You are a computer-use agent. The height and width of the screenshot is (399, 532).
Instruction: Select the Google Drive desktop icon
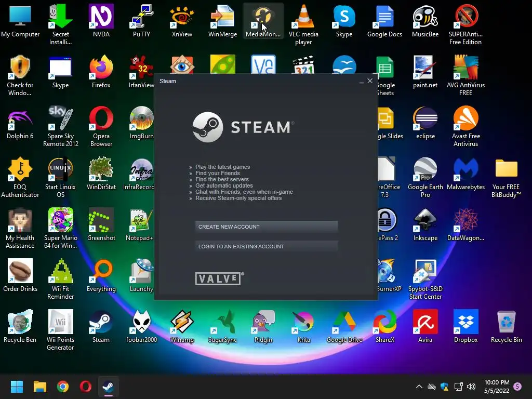344,326
